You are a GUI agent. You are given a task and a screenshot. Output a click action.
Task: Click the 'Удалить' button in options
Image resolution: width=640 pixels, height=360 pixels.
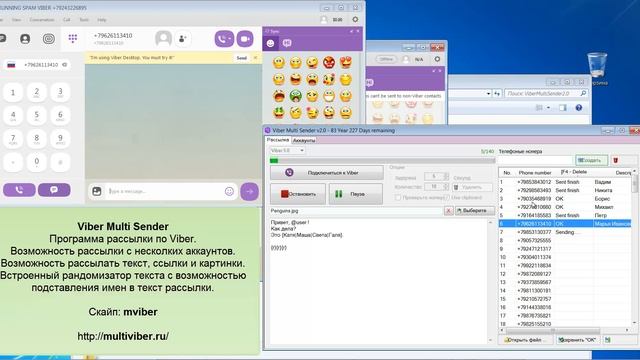472,187
